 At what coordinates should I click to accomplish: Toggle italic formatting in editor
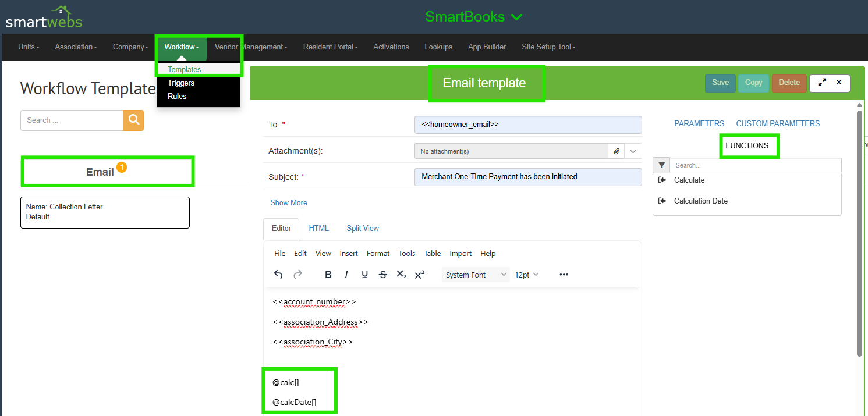click(x=346, y=275)
